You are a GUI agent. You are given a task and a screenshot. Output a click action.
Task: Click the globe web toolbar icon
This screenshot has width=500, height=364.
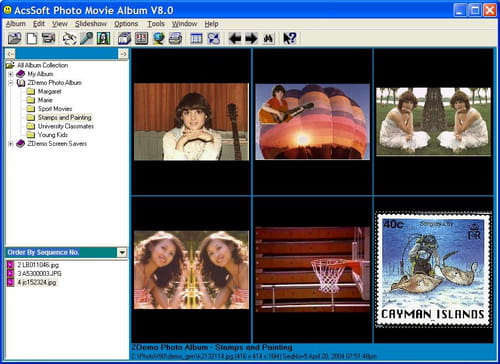[x=158, y=39]
